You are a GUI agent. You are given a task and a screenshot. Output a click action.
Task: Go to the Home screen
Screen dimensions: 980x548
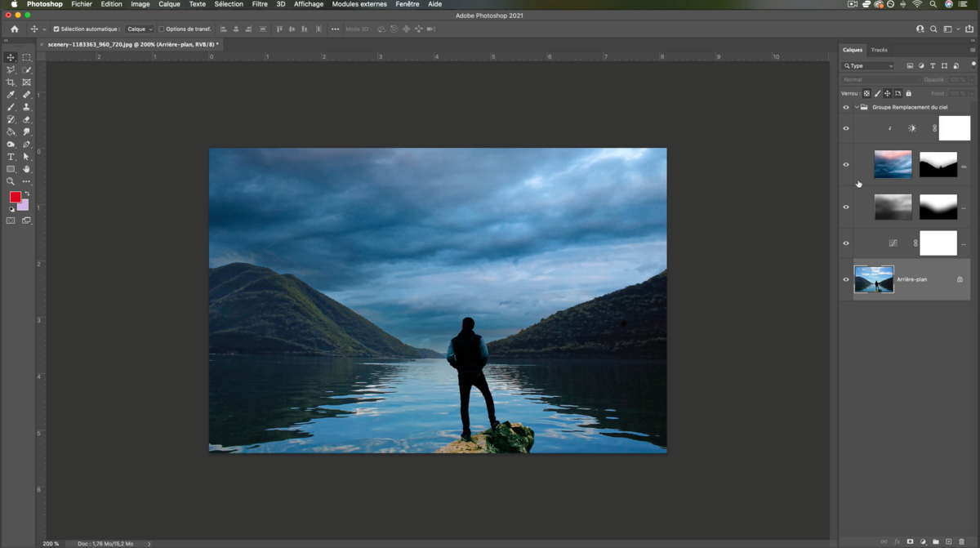click(x=14, y=29)
